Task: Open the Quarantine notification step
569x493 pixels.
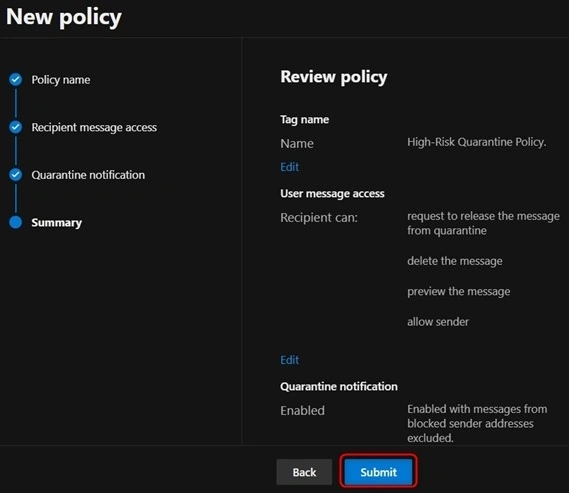Action: pyautogui.click(x=88, y=175)
